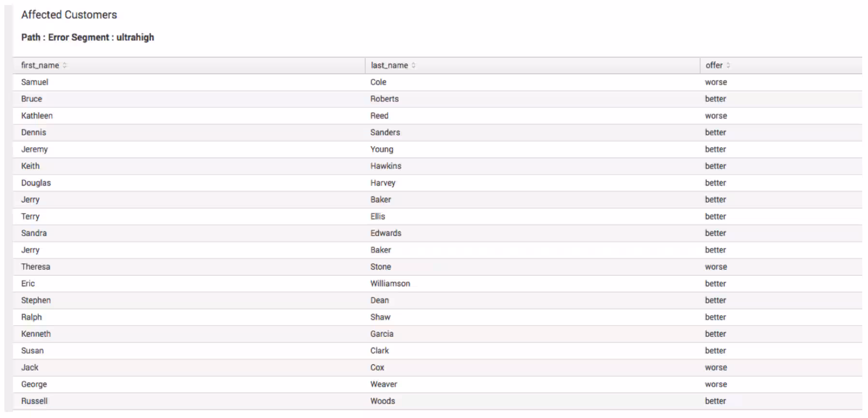The height and width of the screenshot is (418, 868).
Task: Select the offer cell in Russell's row
Action: pyautogui.click(x=715, y=401)
